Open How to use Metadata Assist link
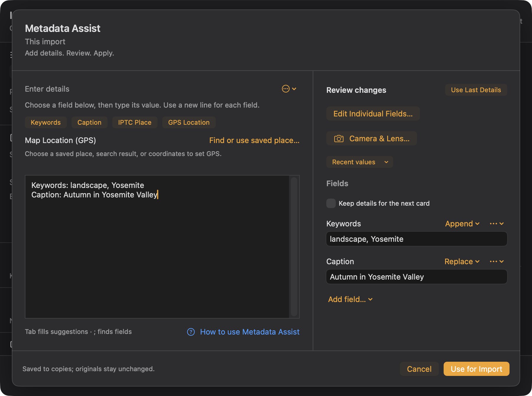Image resolution: width=532 pixels, height=396 pixels. (250, 332)
